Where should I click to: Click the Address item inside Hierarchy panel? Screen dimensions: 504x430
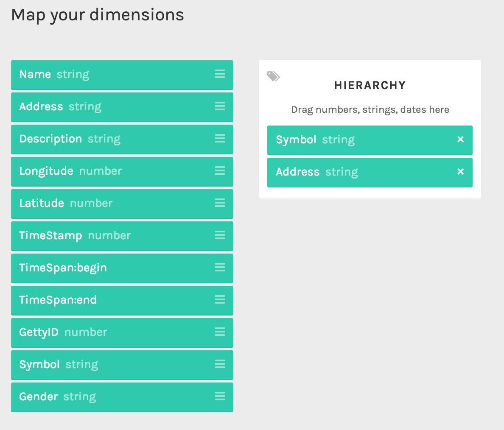[370, 172]
